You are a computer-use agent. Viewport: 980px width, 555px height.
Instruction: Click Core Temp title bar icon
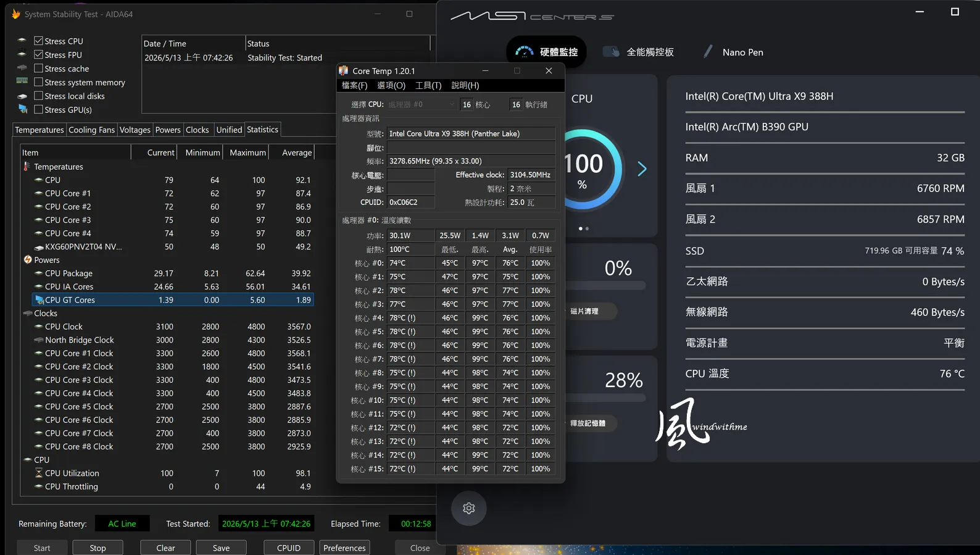coord(344,70)
